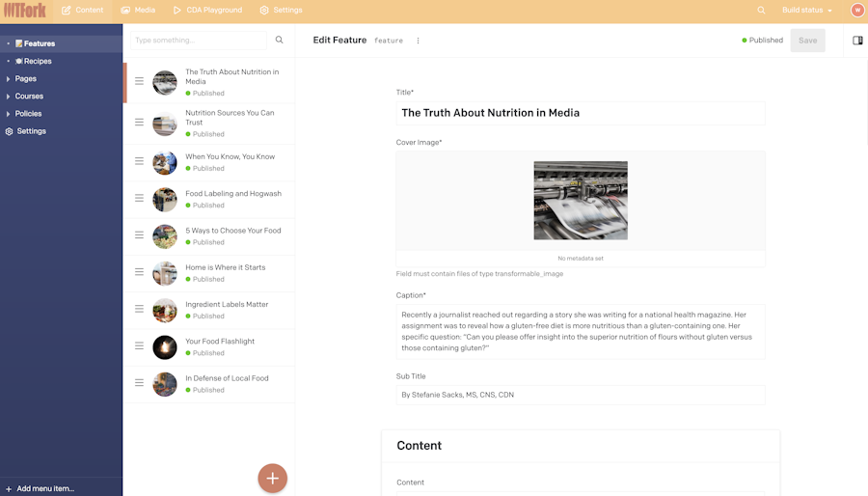
Task: Click the search magnifier in top bar
Action: 761,10
